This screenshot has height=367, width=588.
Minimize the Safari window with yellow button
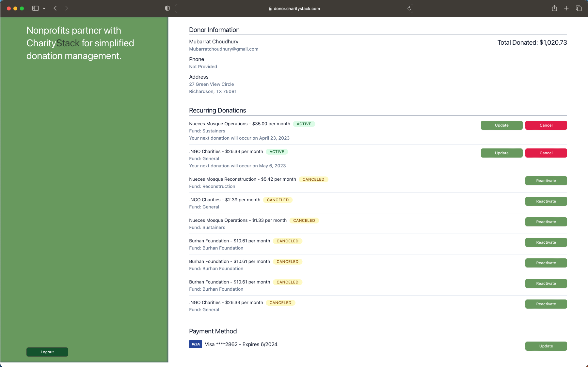click(15, 8)
